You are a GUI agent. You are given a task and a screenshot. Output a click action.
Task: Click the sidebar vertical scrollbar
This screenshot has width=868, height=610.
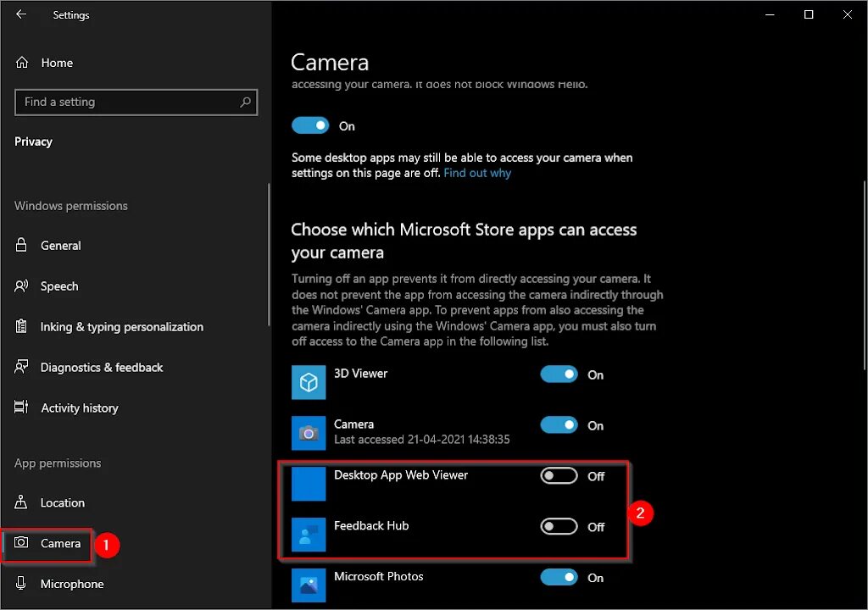(x=269, y=255)
